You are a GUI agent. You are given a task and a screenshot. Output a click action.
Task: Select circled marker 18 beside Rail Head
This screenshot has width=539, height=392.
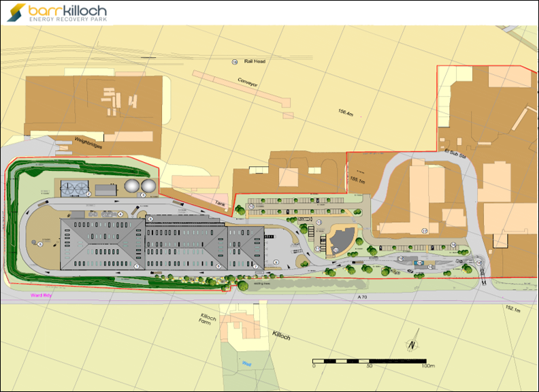235,62
